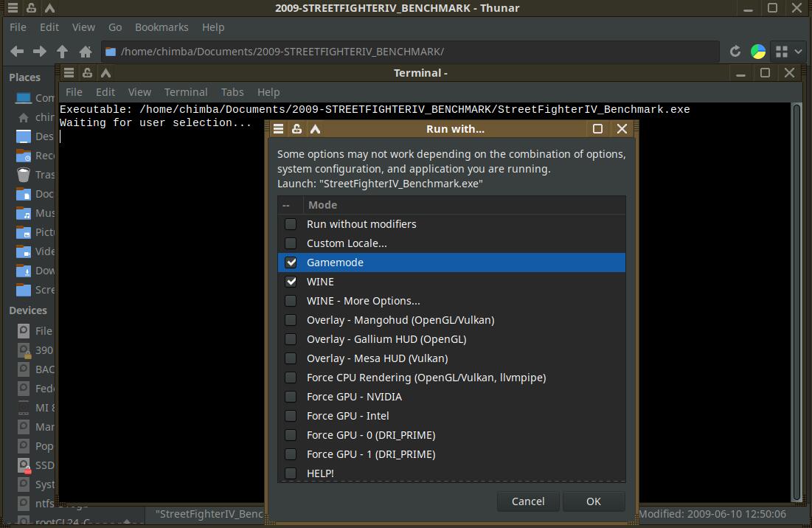Screen dimensions: 812x528
Task: Click the -- column header in list
Action: click(x=290, y=205)
